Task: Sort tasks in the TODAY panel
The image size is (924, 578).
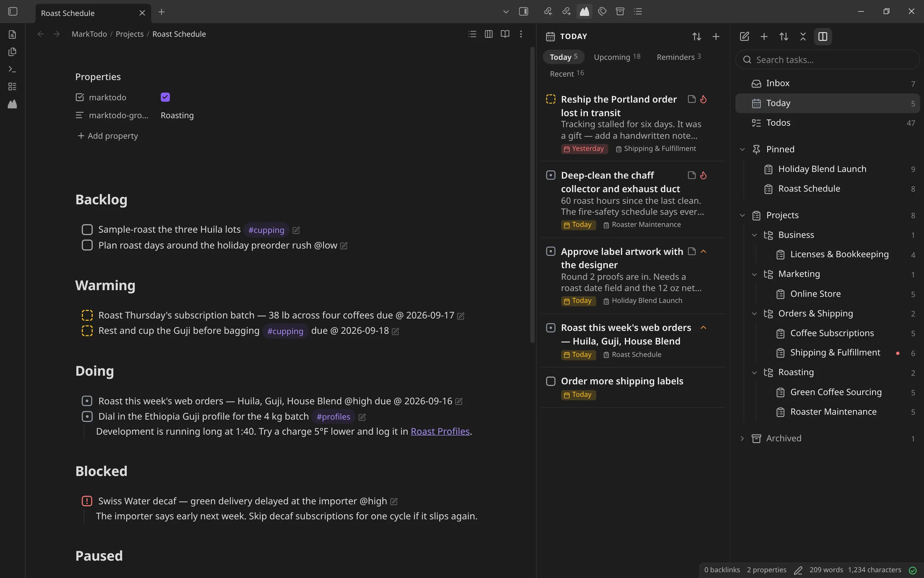Action: click(x=696, y=37)
